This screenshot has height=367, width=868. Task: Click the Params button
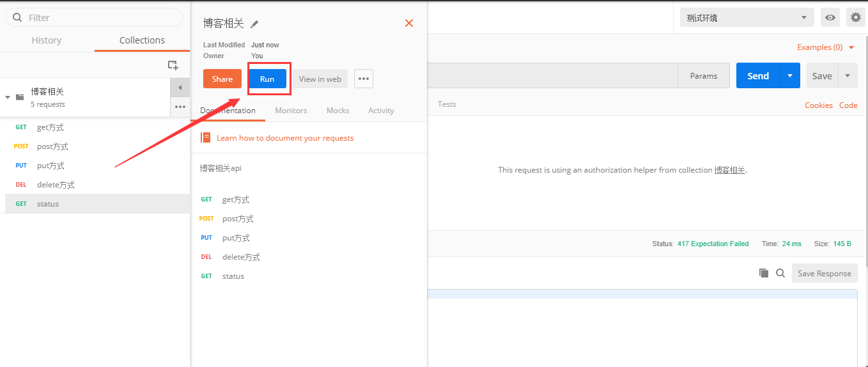pyautogui.click(x=704, y=75)
